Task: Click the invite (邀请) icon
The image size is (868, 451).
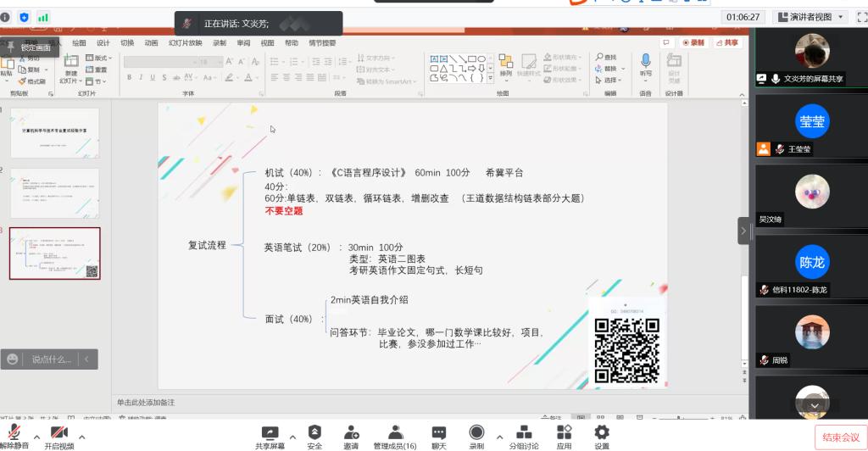Action: pos(350,434)
